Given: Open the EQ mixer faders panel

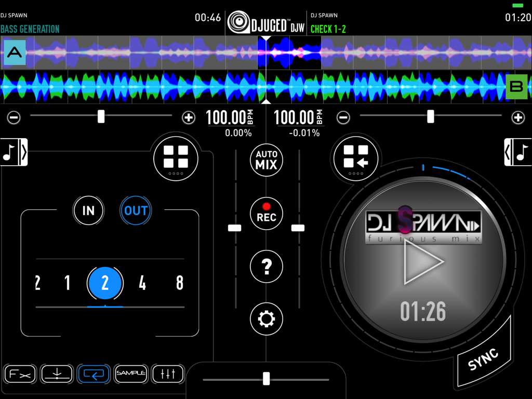Looking at the screenshot, I should [168, 374].
